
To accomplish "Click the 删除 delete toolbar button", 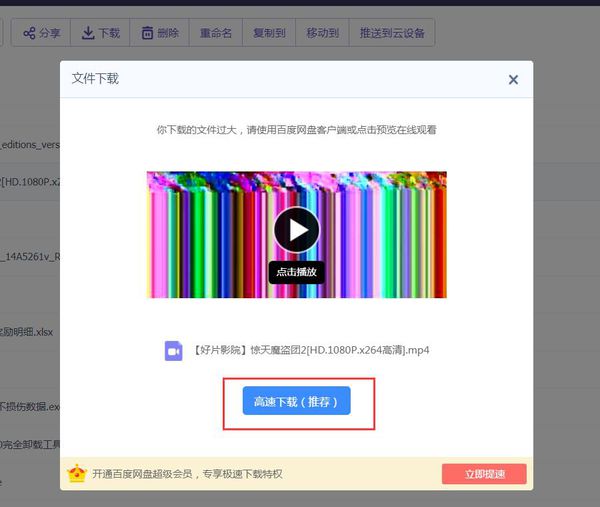I will tap(160, 33).
